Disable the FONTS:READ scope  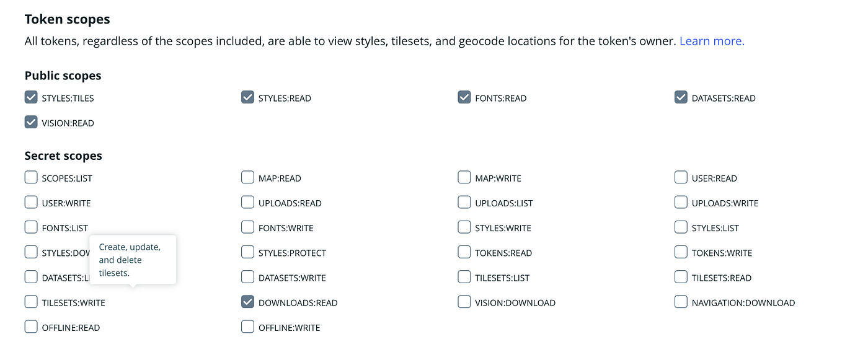click(464, 97)
